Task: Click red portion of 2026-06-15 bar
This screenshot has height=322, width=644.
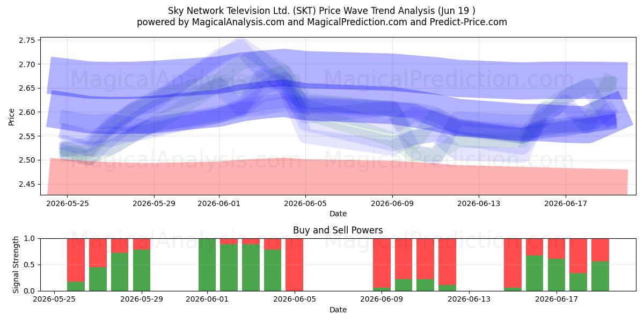Action: click(513, 263)
